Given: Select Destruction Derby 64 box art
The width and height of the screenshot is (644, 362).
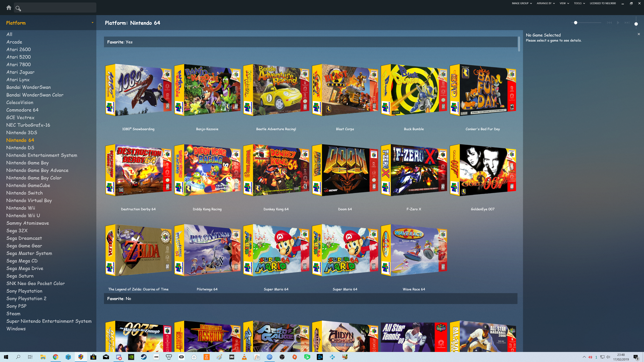Looking at the screenshot, I should coord(138,170).
